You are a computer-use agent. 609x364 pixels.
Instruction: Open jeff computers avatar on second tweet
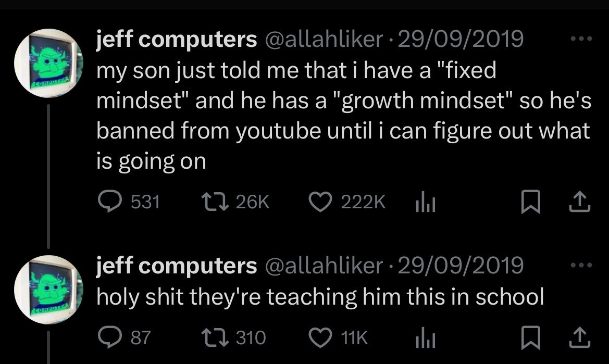point(48,290)
